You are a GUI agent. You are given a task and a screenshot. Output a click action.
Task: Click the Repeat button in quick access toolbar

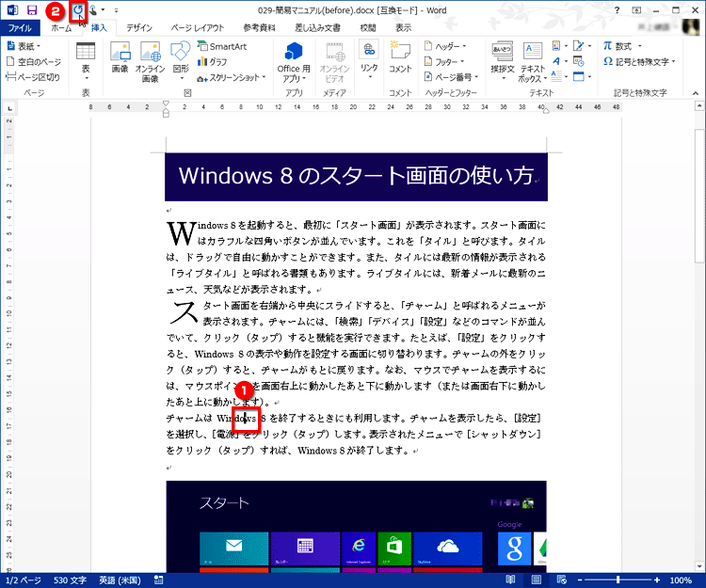[78, 10]
